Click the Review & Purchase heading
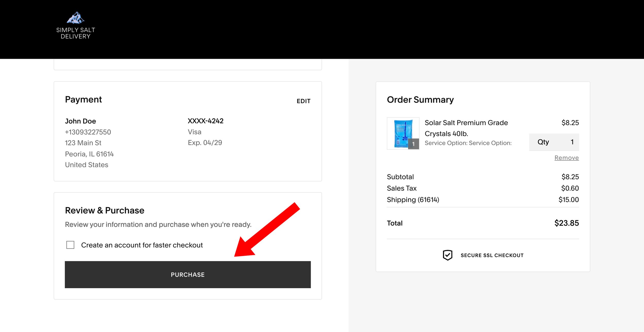This screenshot has width=644, height=332. point(104,210)
